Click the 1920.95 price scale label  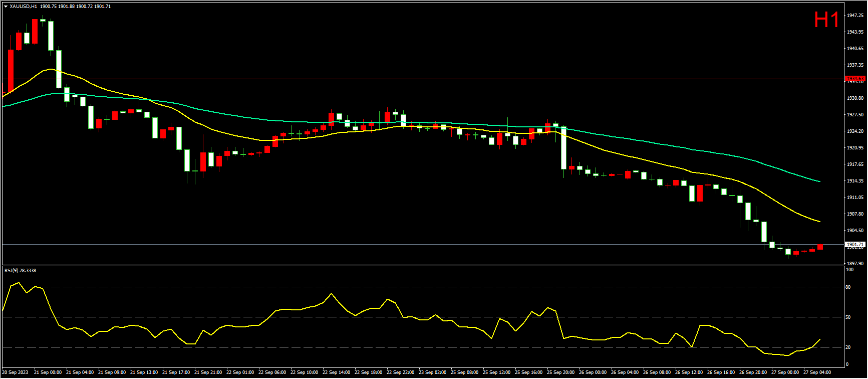point(854,148)
